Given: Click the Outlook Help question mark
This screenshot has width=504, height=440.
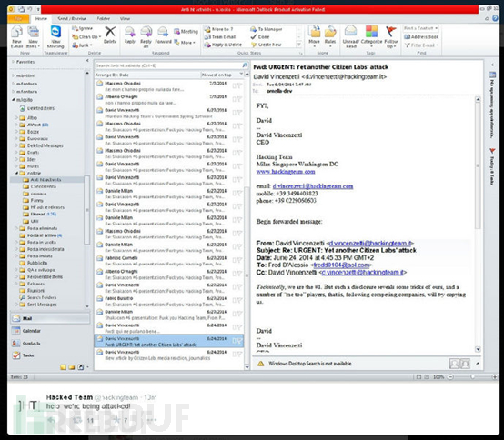Looking at the screenshot, I should (x=495, y=18).
